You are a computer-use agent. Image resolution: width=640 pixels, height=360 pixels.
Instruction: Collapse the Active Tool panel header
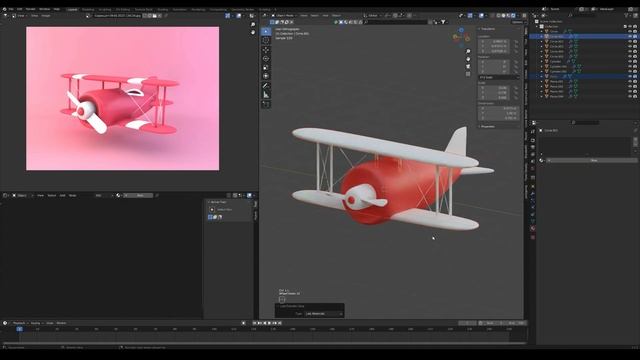[218, 202]
